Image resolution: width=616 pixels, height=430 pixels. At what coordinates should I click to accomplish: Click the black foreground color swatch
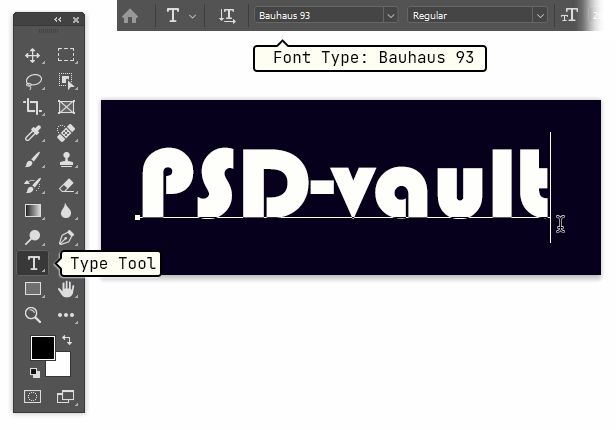tap(40, 347)
